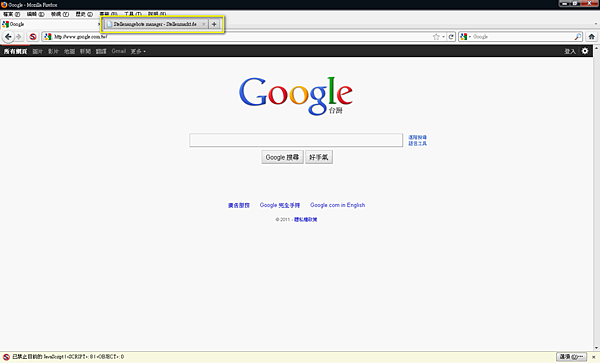600x363 pixels.
Task: Click the 登入 sign-in link
Action: (x=570, y=51)
